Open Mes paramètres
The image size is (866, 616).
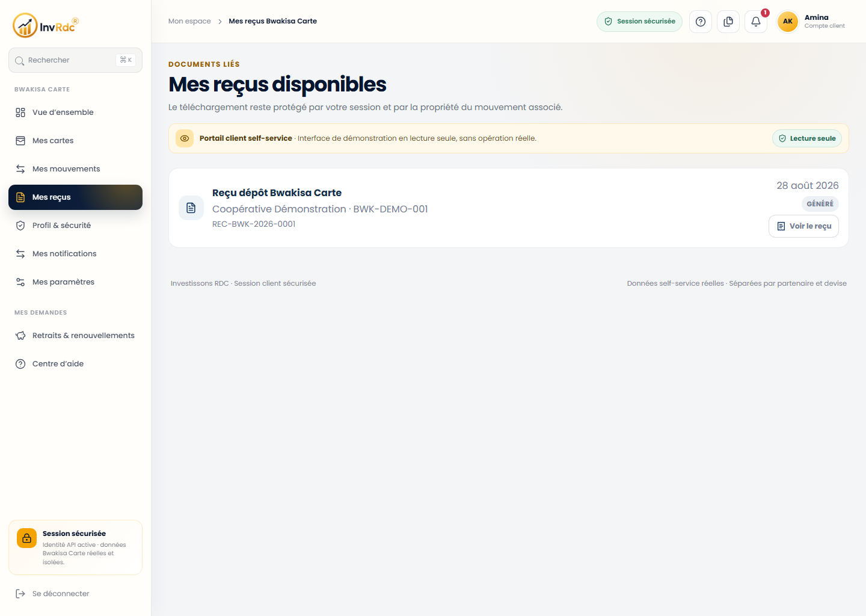pyautogui.click(x=75, y=282)
